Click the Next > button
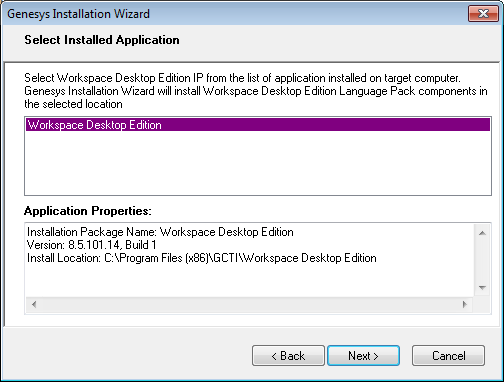The width and height of the screenshot is (504, 382). click(363, 356)
